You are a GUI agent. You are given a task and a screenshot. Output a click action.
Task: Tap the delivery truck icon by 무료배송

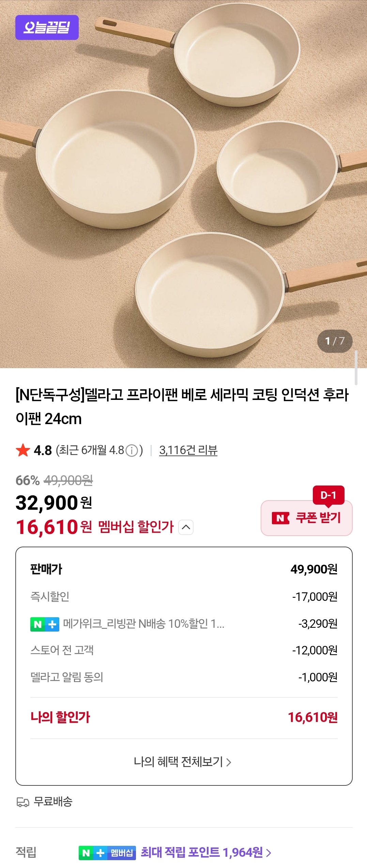pyautogui.click(x=23, y=802)
